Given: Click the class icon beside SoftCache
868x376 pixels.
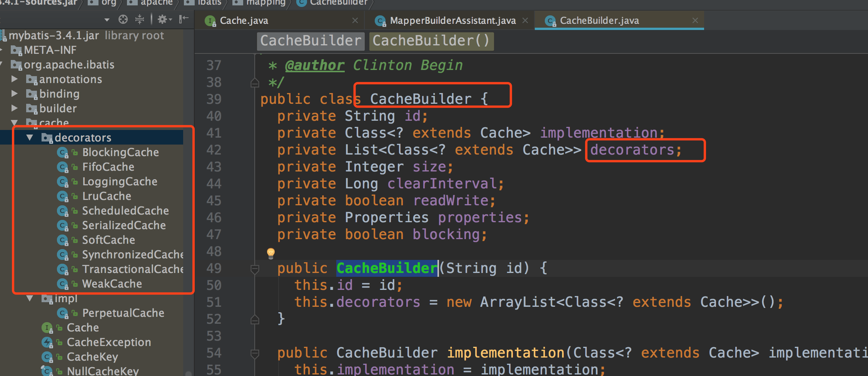Looking at the screenshot, I should [63, 240].
